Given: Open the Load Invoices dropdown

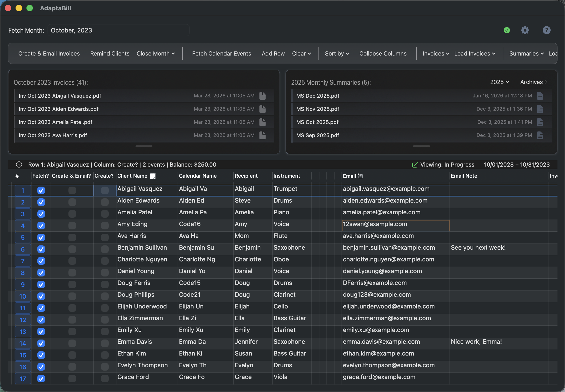Looking at the screenshot, I should click(x=475, y=54).
